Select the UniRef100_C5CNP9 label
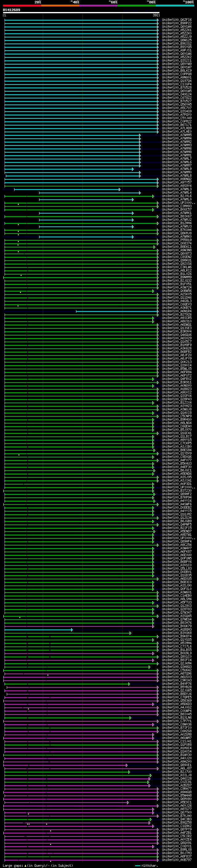 tap(177, 416)
